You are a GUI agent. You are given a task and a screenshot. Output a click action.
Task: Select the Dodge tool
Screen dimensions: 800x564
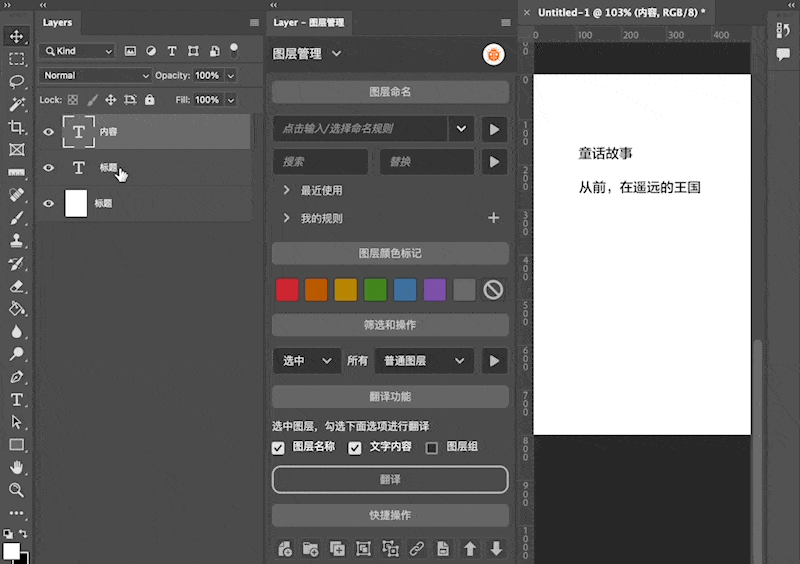tap(16, 354)
